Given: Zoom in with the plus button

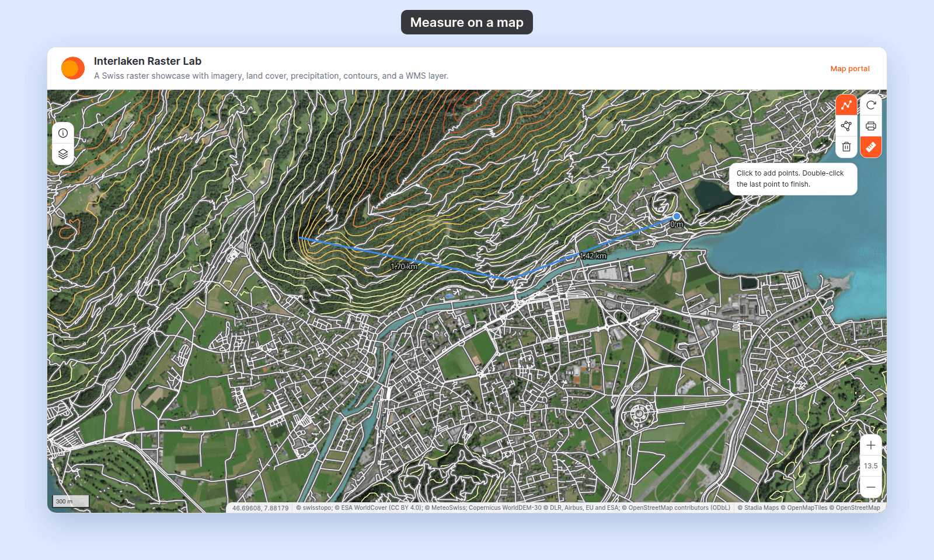Looking at the screenshot, I should coord(871,445).
